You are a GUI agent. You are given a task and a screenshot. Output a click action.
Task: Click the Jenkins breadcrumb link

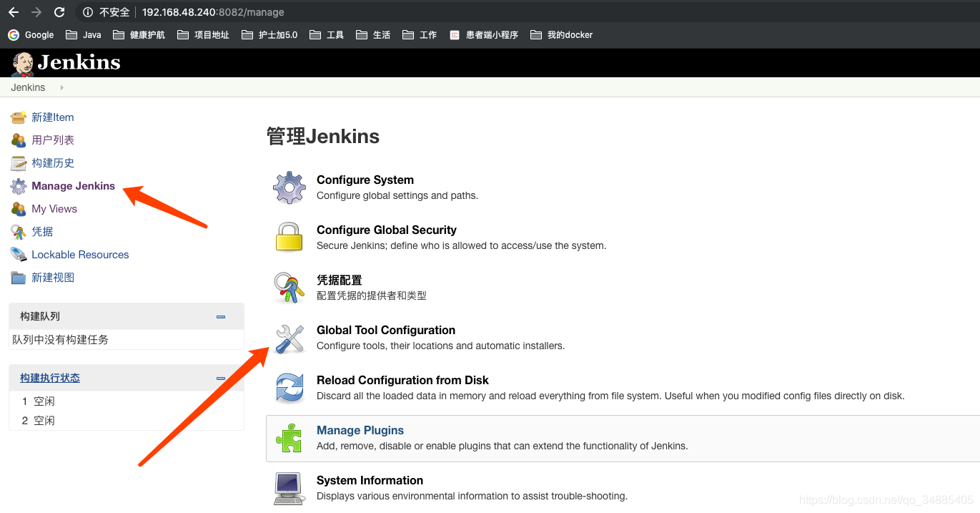(x=28, y=87)
